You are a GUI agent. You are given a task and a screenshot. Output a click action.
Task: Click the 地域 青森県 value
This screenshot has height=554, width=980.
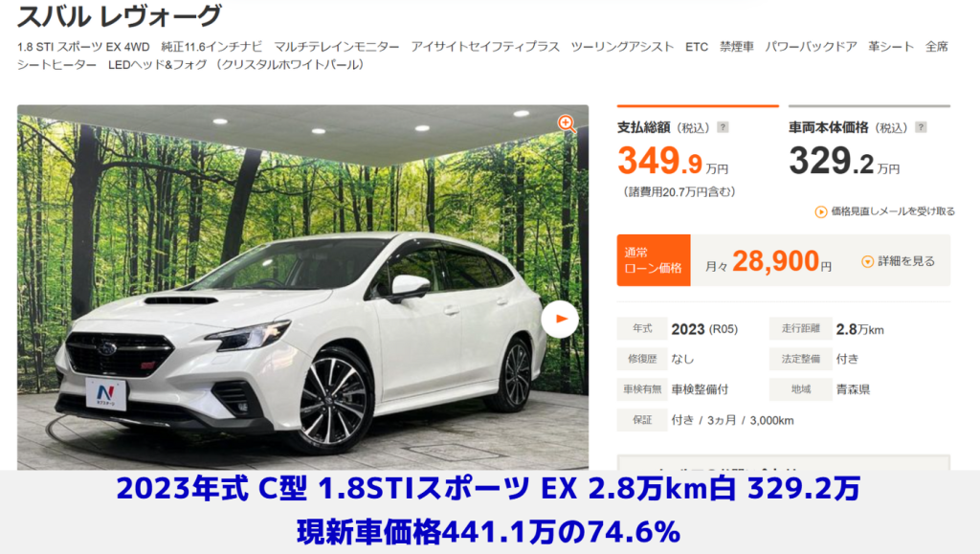click(853, 389)
